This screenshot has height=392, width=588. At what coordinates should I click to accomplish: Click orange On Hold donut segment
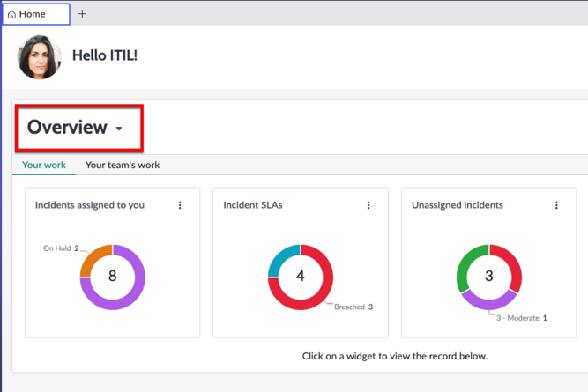(x=92, y=256)
